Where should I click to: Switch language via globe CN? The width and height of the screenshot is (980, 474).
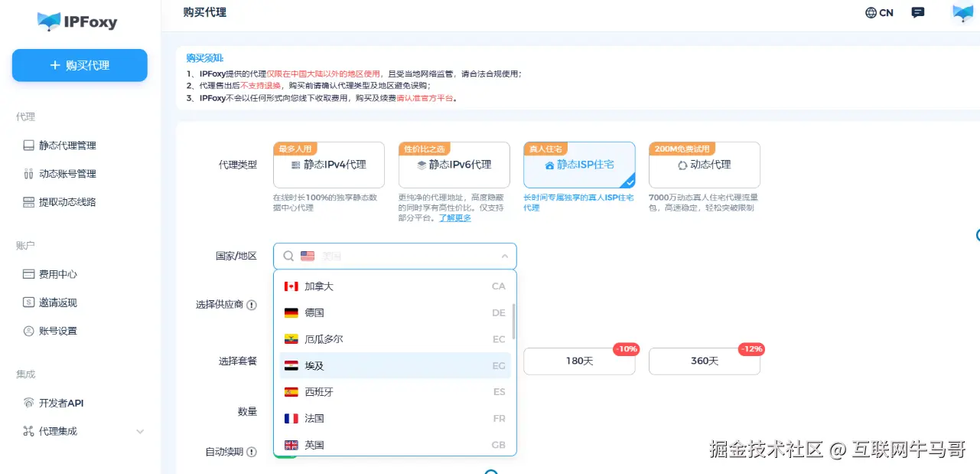point(879,13)
